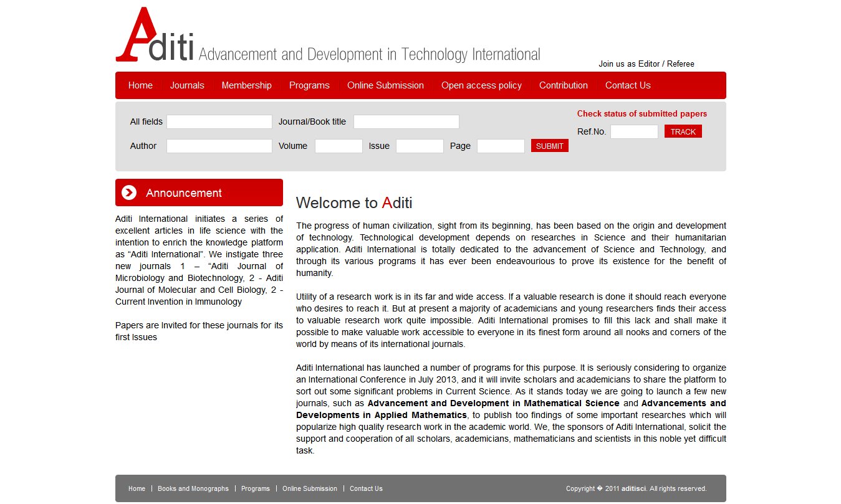Click the Journal/Book title input field
Viewport: 841px width, 504px height.
tap(406, 121)
